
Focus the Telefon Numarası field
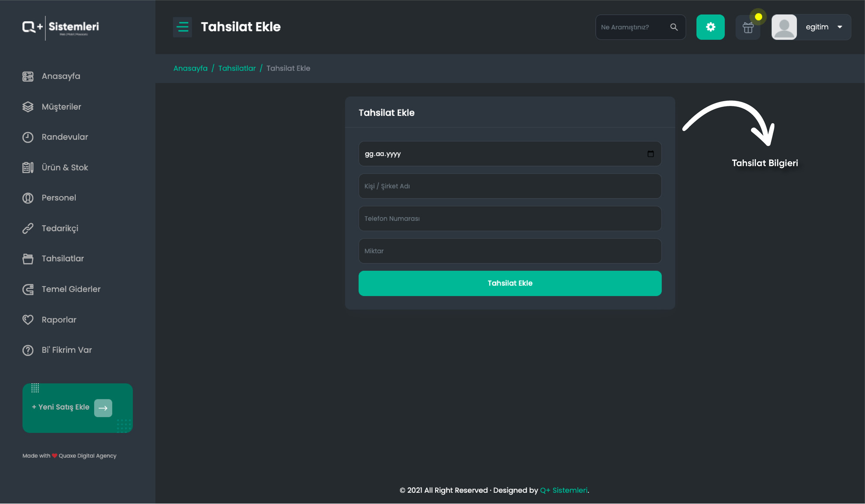510,219
